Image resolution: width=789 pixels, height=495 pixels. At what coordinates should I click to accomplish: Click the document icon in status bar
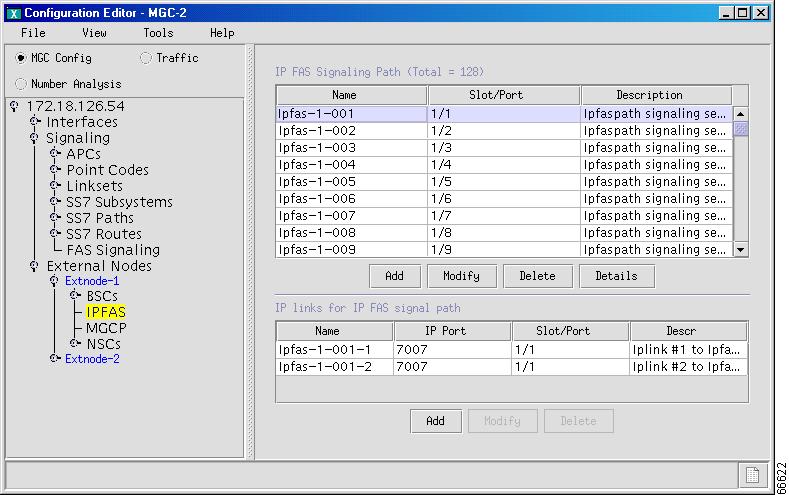coord(750,475)
